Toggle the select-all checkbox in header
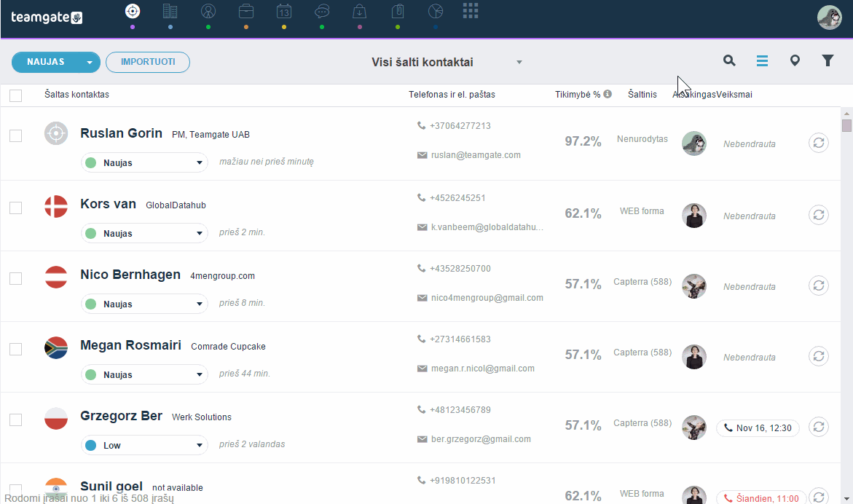 coord(16,95)
